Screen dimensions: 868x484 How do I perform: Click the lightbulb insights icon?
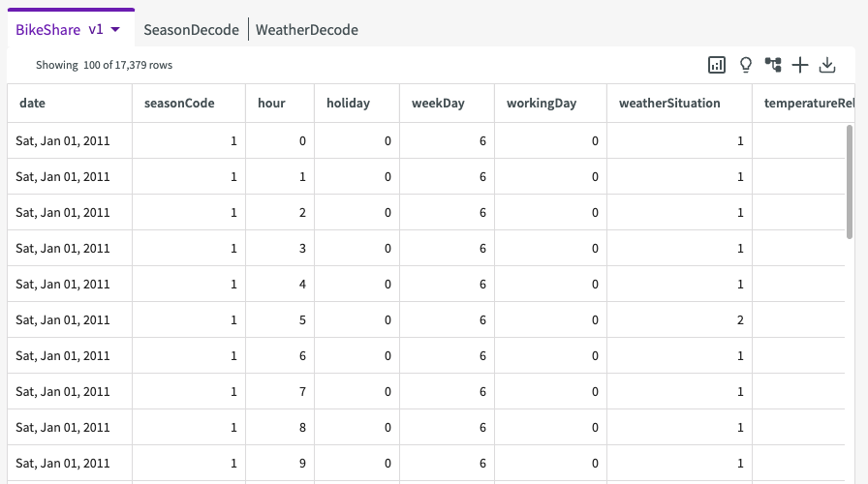[x=746, y=65]
